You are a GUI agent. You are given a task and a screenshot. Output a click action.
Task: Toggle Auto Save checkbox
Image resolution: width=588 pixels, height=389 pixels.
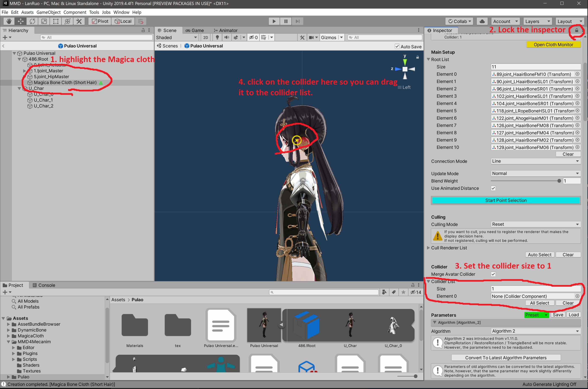click(x=397, y=46)
